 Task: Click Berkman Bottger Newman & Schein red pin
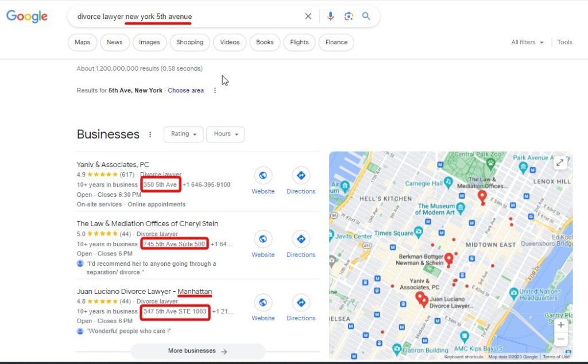[449, 259]
